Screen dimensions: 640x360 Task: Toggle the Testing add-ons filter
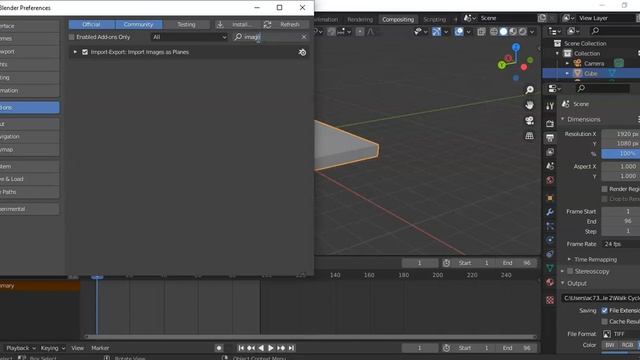tap(187, 24)
